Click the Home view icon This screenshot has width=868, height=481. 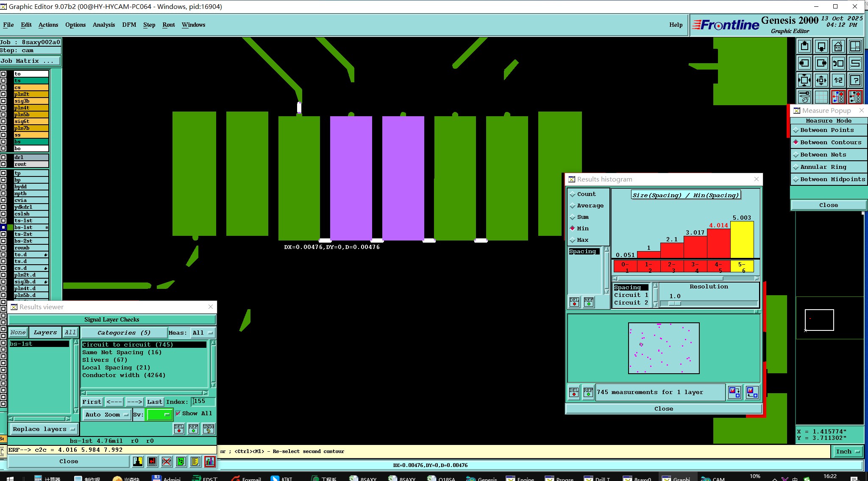coord(838,46)
